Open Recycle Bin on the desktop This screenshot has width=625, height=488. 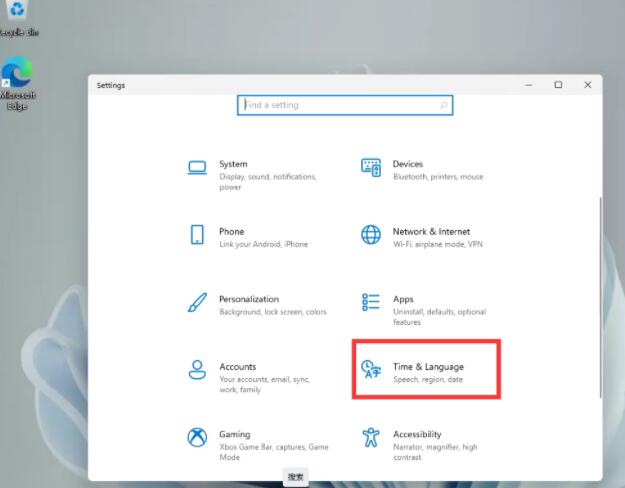point(18,18)
